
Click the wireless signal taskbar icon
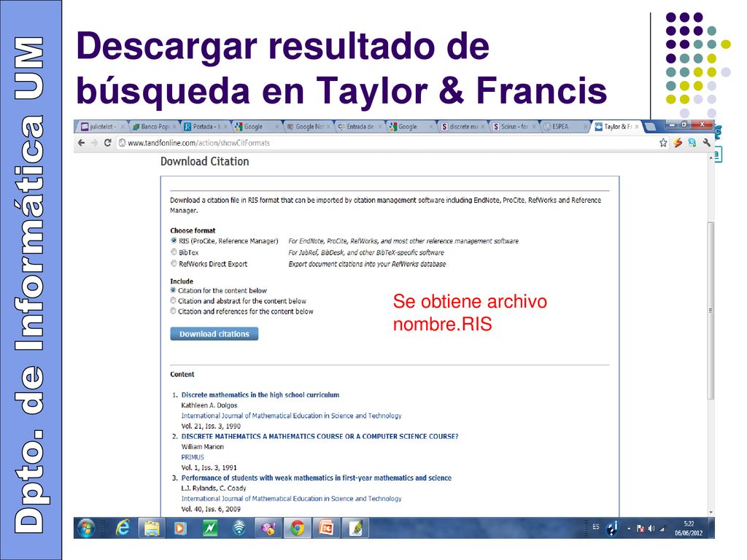pos(239,528)
